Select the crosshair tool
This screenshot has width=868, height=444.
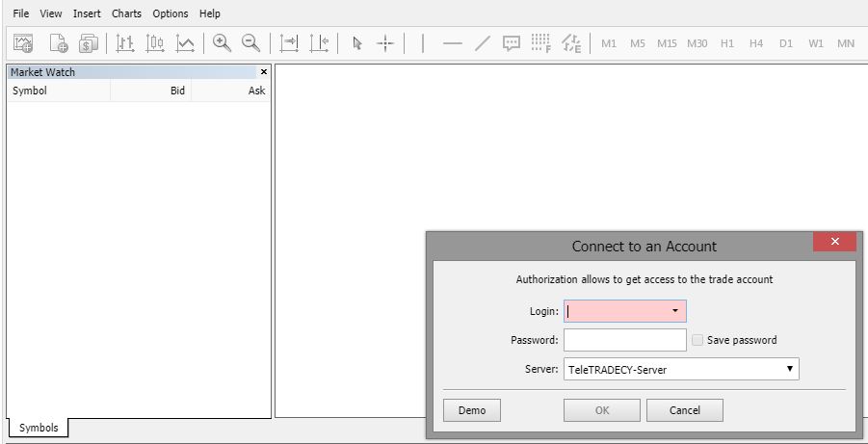385,43
